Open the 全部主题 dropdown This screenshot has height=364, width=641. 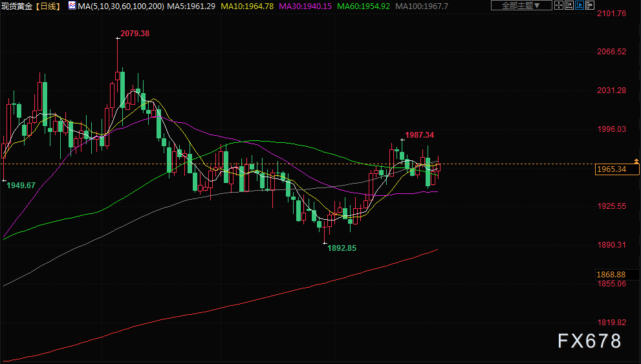(521, 6)
